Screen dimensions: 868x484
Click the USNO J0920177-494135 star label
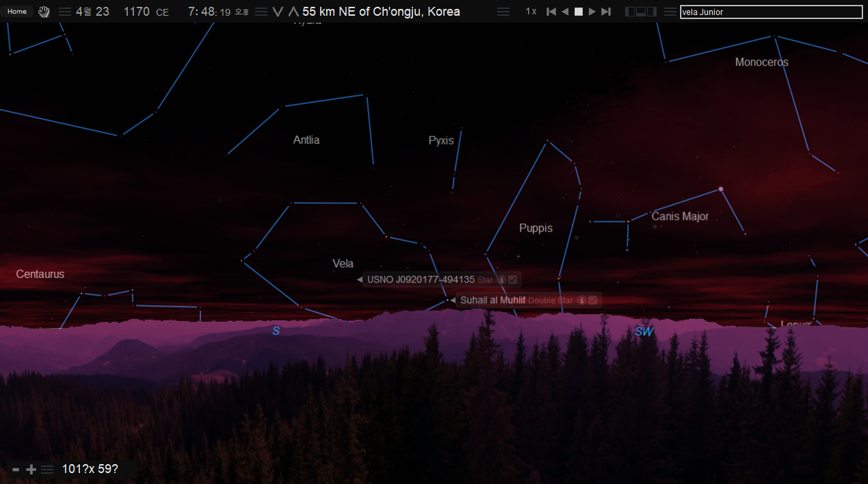pos(421,279)
